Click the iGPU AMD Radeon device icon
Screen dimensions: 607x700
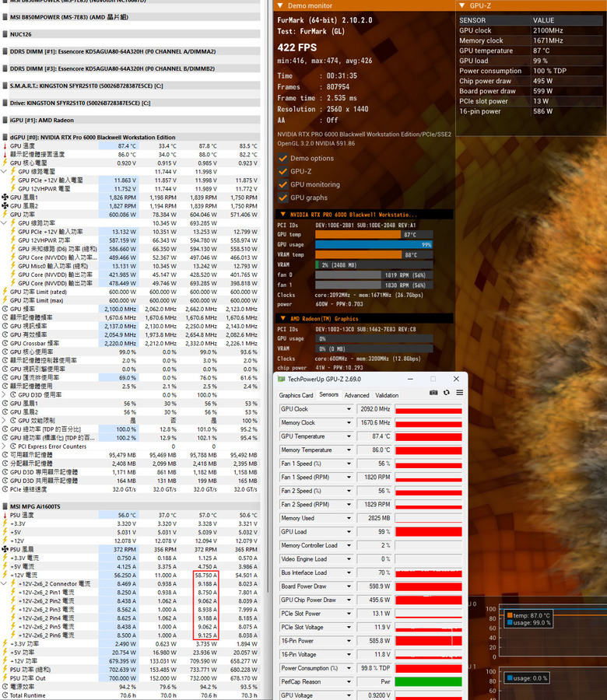point(5,120)
